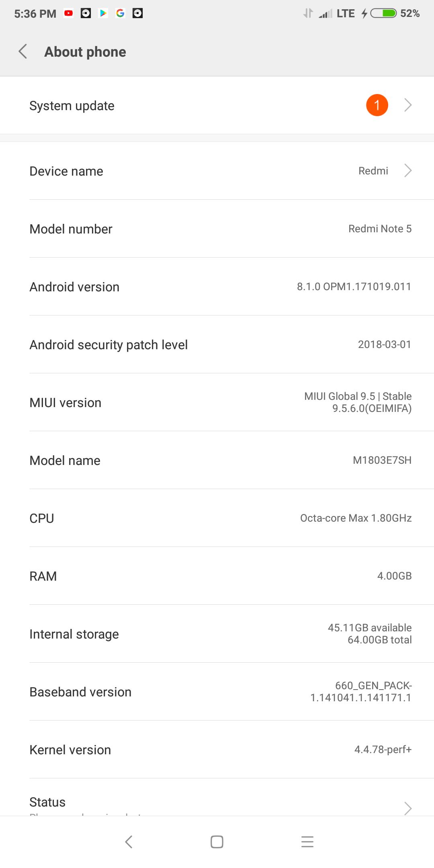The image size is (434, 868).
Task: Tap the signal strength bars icon
Action: tap(325, 14)
